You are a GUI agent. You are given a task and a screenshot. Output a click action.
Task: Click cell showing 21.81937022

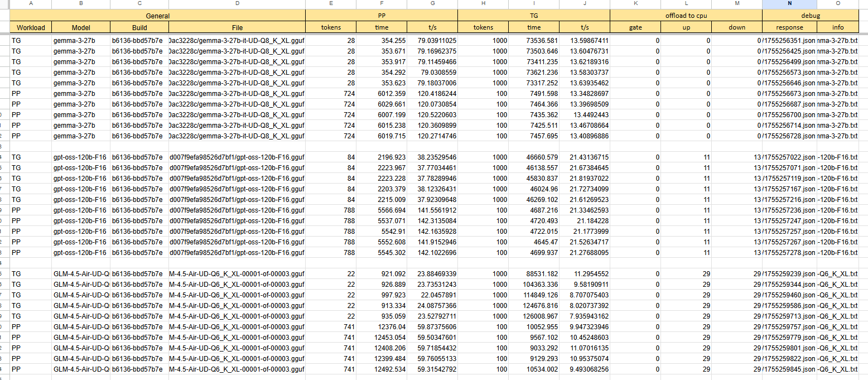pos(585,179)
